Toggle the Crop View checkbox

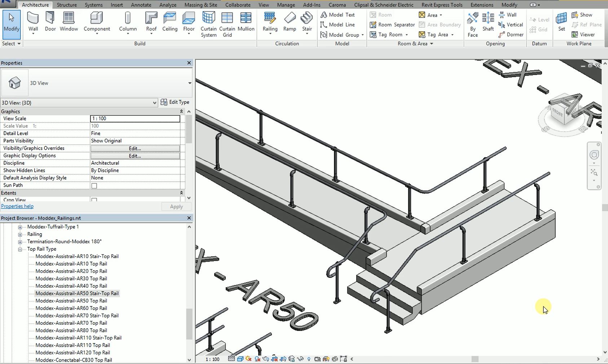94,200
